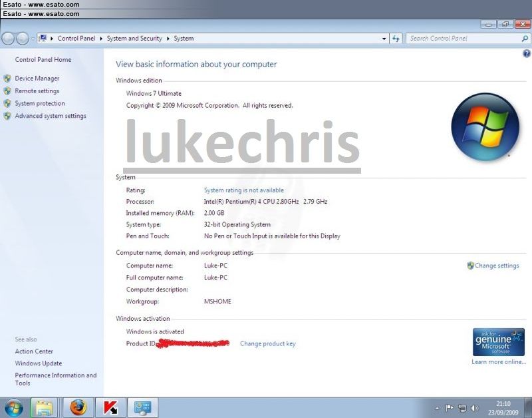
Task: Click Change product key link
Action: point(268,343)
